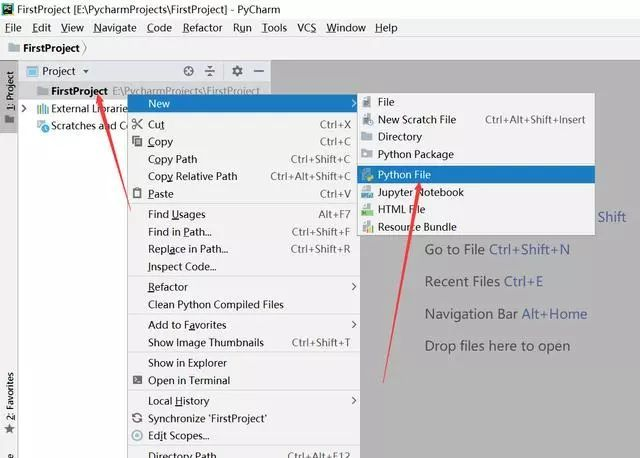Image resolution: width=640 pixels, height=458 pixels.
Task: Click the HTML File icon
Action: pos(367,209)
